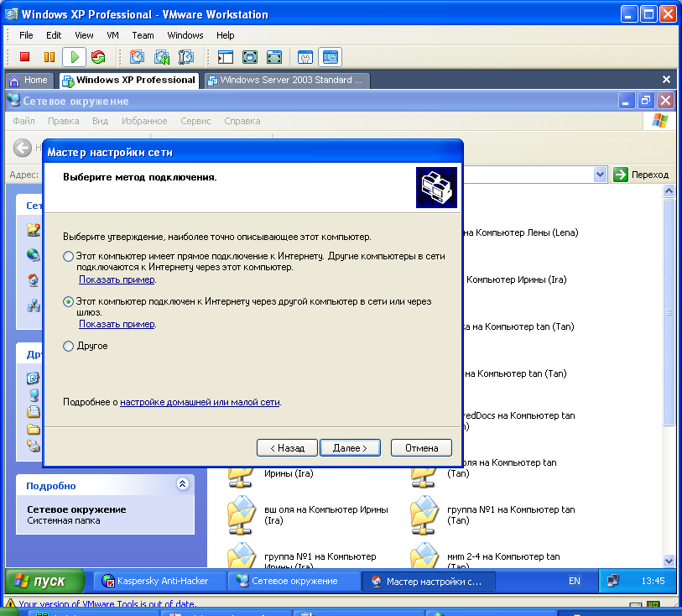Screen dimensions: 682x616
Task: Open the Windows menu in VMware
Action: [x=185, y=35]
